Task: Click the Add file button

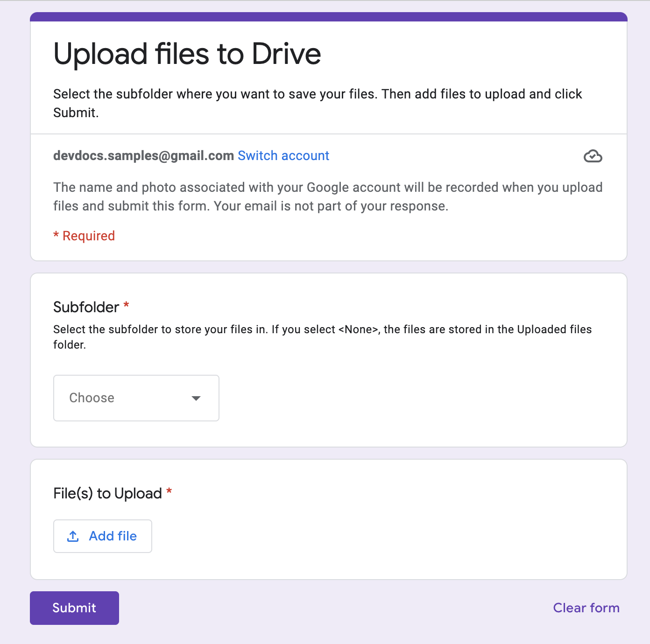Action: point(102,536)
